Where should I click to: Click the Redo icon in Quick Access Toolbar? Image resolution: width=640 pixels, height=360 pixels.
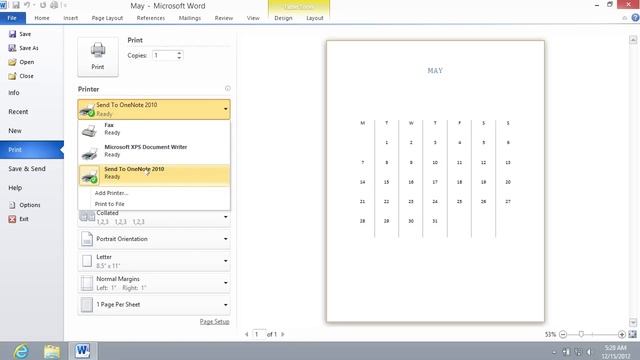click(x=43, y=5)
